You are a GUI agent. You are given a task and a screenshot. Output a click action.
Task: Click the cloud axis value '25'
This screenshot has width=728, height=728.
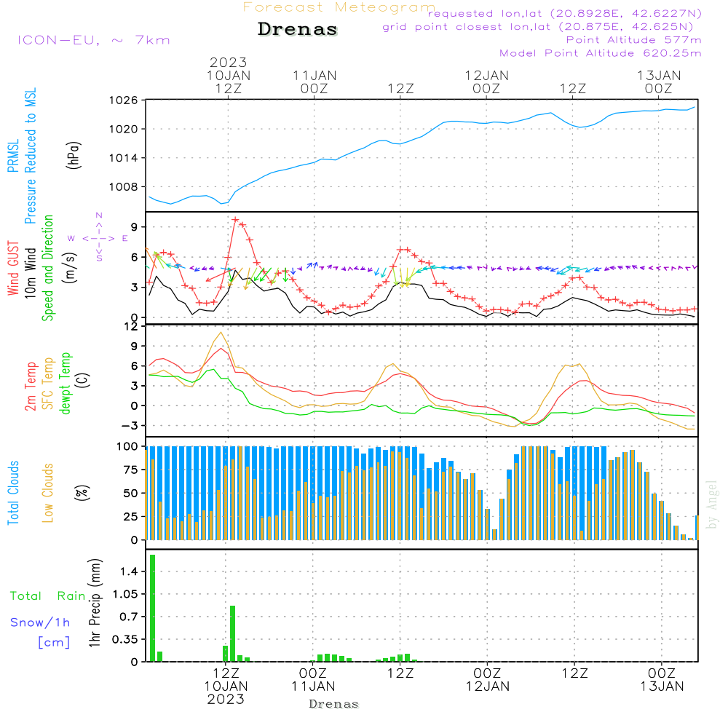point(131,517)
